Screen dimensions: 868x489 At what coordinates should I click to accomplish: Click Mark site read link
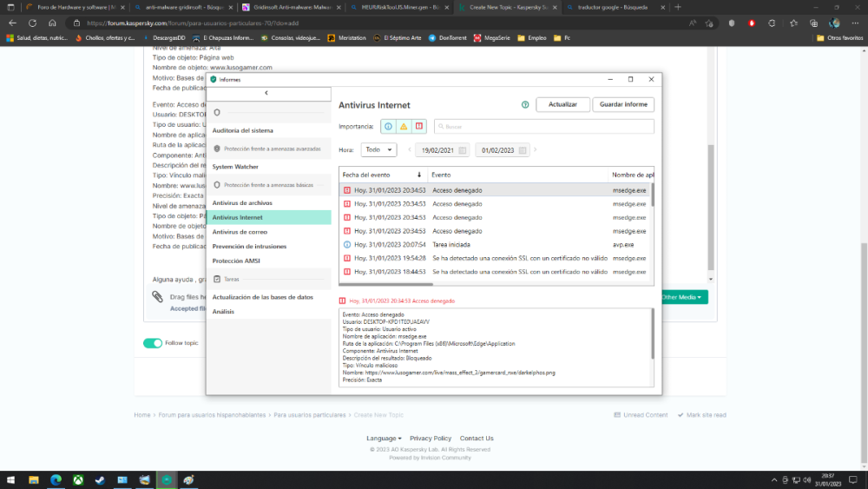pos(702,415)
